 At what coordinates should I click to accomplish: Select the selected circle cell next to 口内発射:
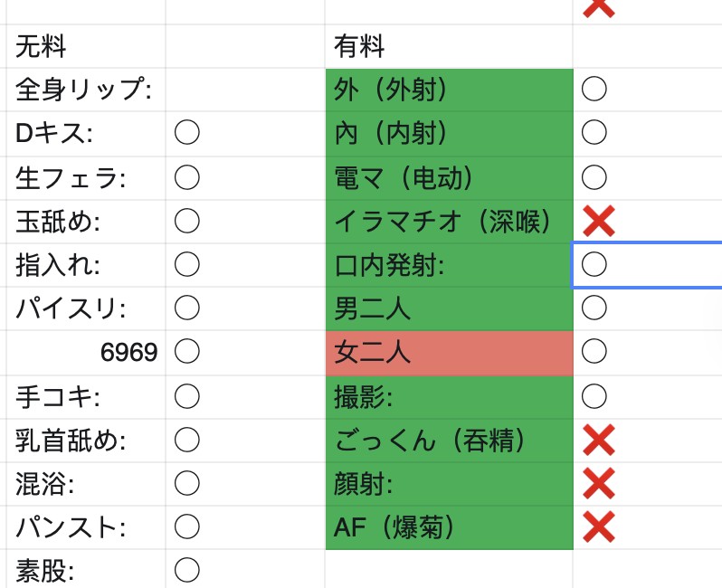click(647, 265)
